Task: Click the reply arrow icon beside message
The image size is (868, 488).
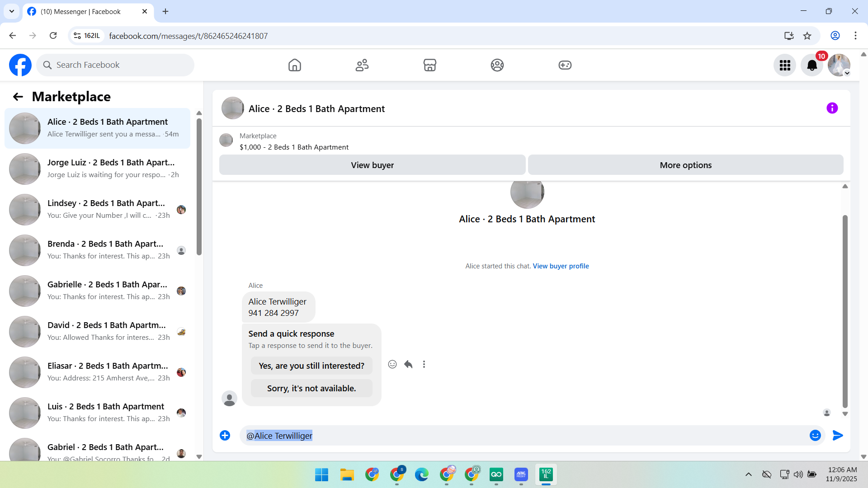Action: click(x=408, y=364)
